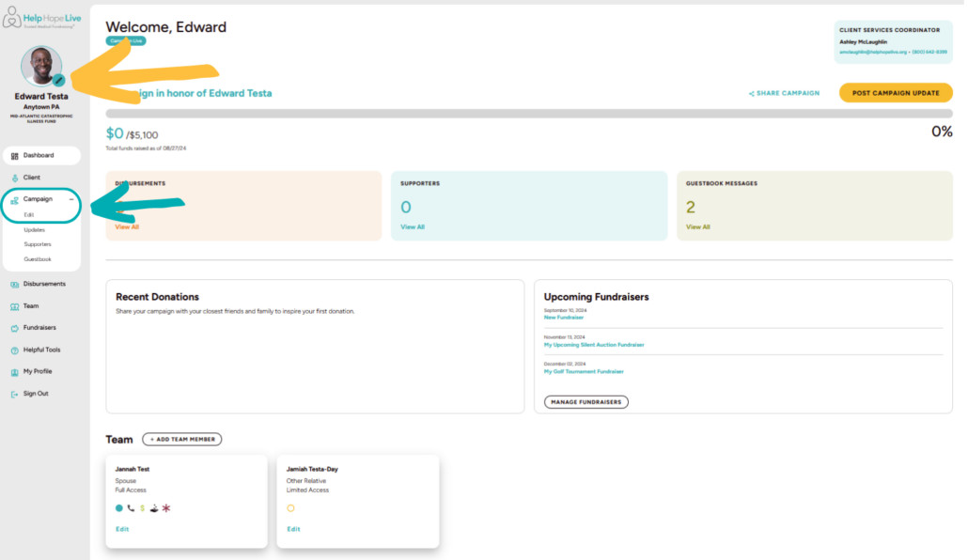Click the Campaign sidebar icon
Screen dimensions: 968x560
coord(15,199)
